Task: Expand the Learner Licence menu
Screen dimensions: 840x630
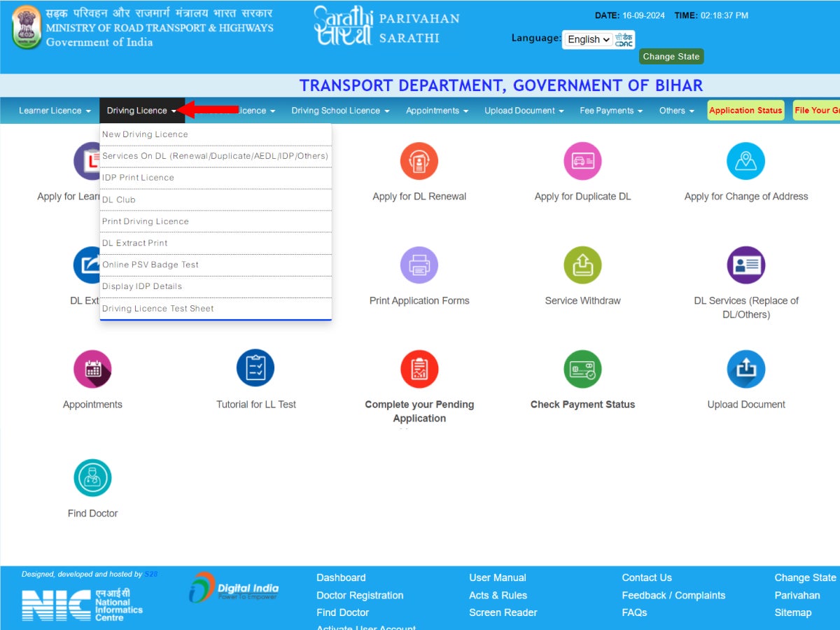Action: coord(55,111)
